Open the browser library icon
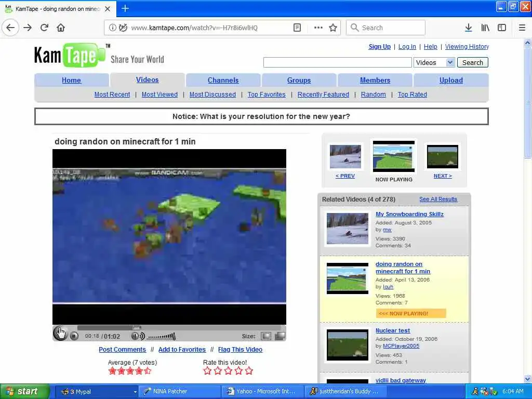532x399 pixels. pos(485,28)
